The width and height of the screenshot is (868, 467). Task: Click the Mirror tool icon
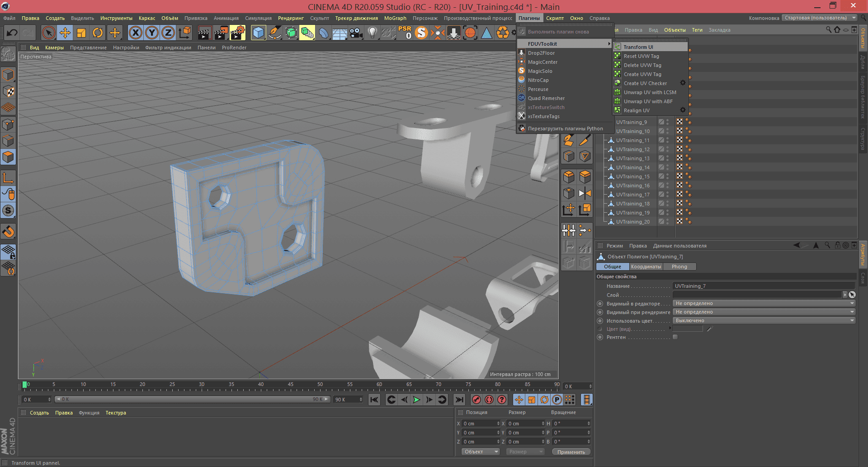click(585, 193)
